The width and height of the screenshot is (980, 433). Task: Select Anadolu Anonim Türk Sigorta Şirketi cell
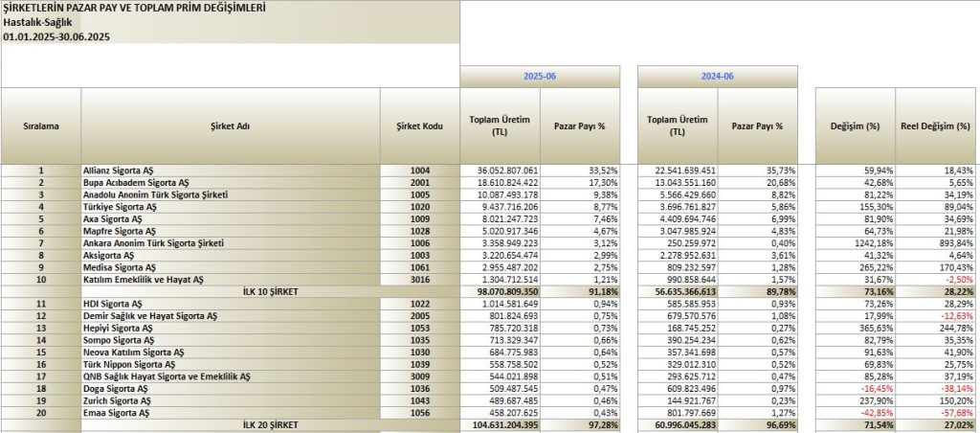[231, 194]
